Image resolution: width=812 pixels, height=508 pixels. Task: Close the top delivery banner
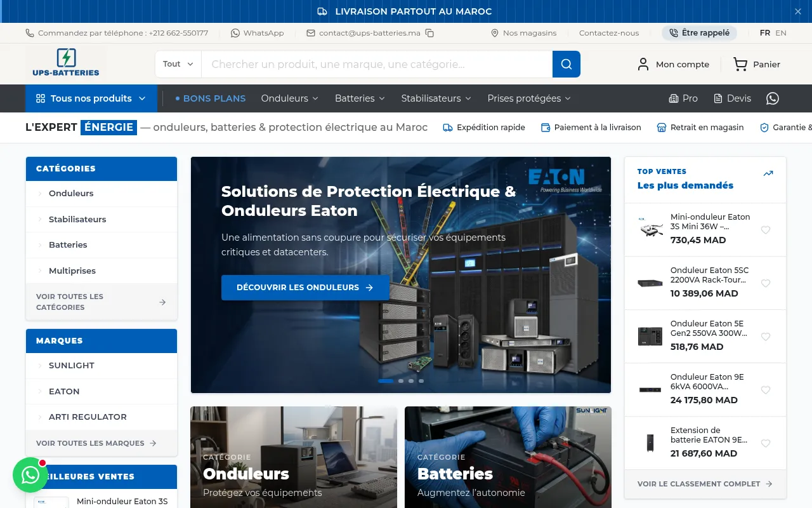[798, 11]
